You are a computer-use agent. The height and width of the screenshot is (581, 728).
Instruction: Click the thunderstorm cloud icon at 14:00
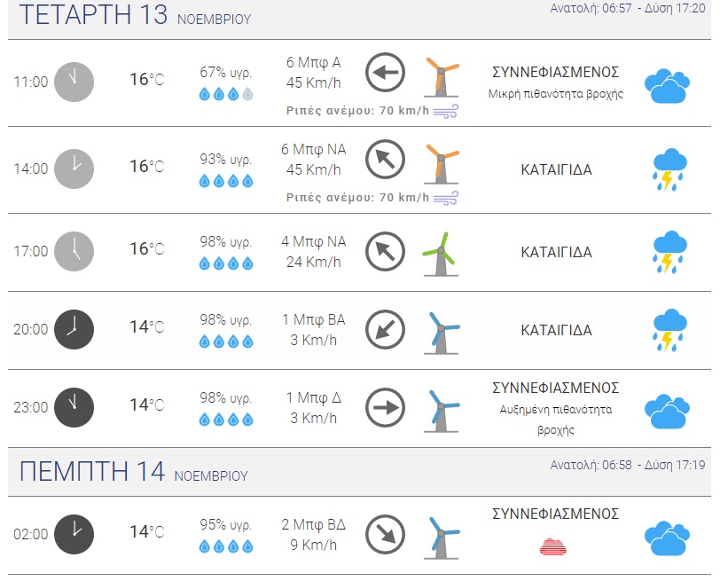pos(669,169)
